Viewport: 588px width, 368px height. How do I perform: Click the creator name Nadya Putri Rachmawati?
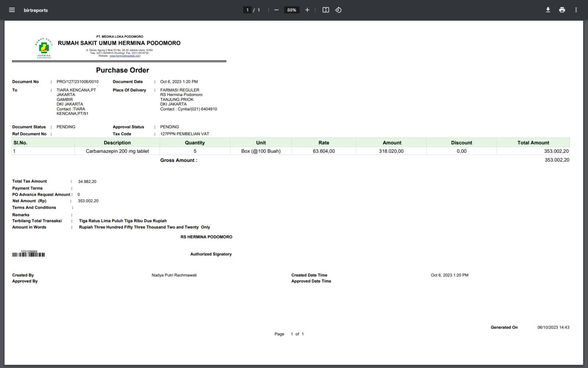174,275
